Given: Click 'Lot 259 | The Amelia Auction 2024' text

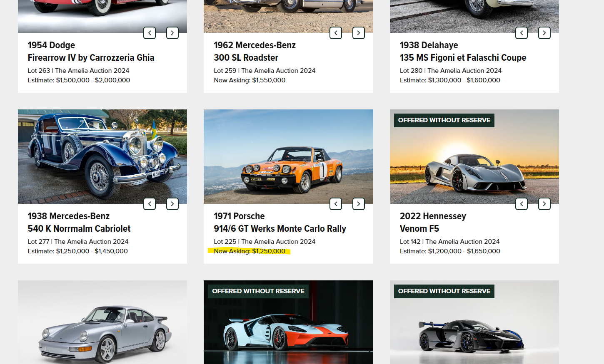Looking at the screenshot, I should pos(265,71).
